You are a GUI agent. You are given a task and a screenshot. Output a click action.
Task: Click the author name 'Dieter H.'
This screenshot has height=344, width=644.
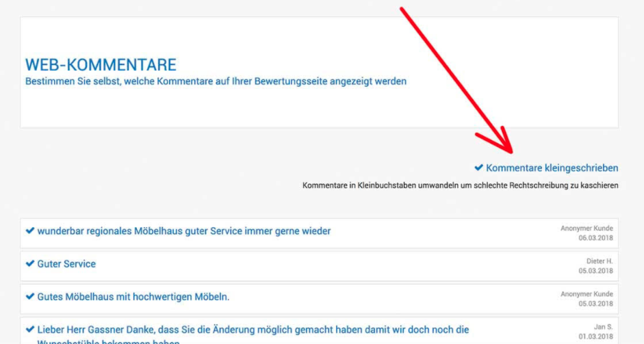(x=599, y=261)
